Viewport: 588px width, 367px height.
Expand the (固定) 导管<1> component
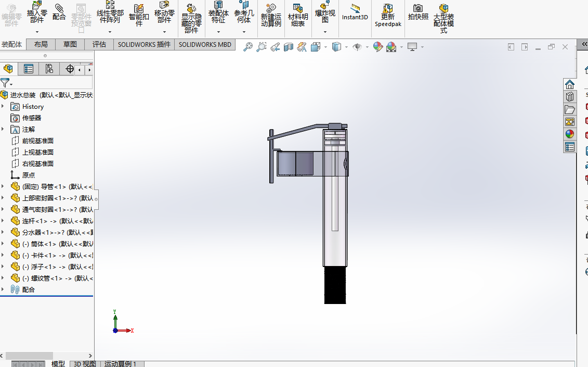tap(3, 186)
